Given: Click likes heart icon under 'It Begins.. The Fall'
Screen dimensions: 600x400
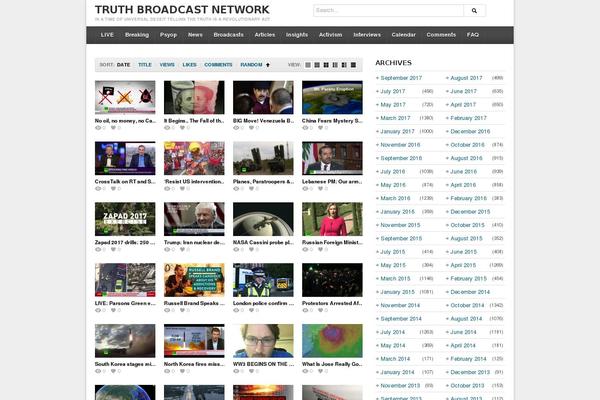Looking at the screenshot, I should (183, 128).
